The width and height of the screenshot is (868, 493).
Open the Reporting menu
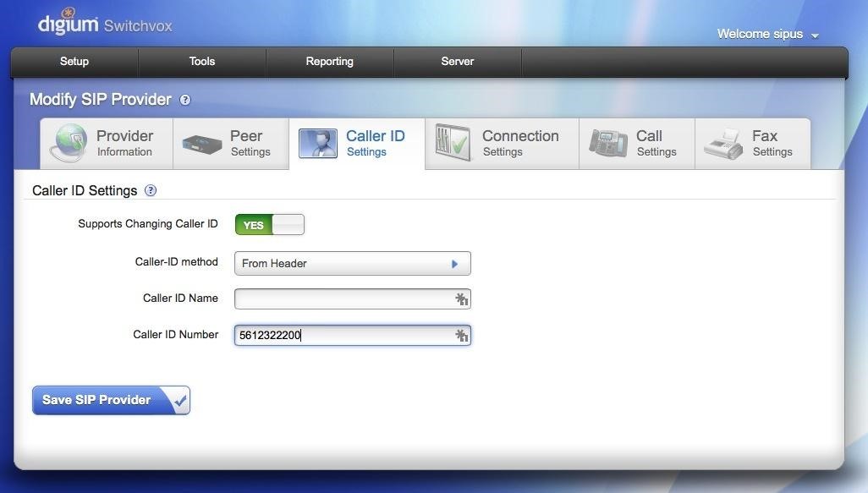(x=329, y=62)
